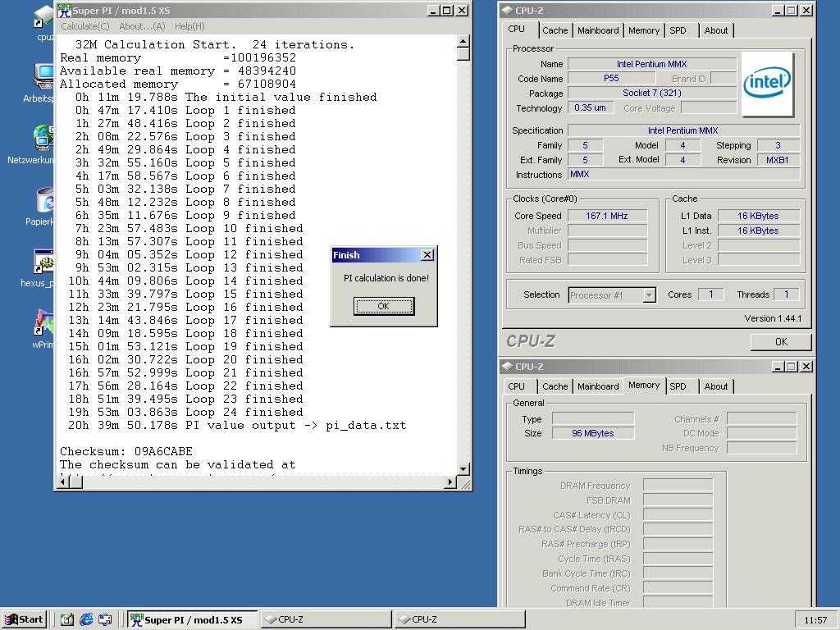
Task: Select the SPD tab in lower CPU-Z window
Action: 678,386
